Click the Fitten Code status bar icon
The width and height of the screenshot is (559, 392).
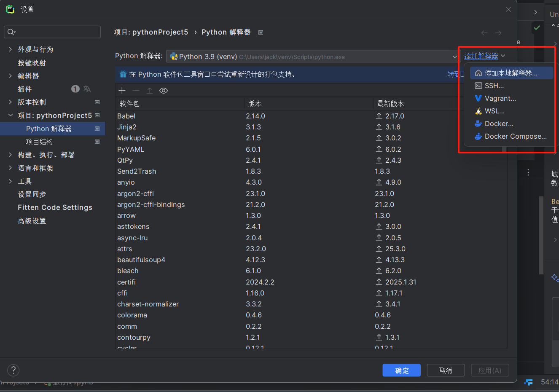(528, 382)
